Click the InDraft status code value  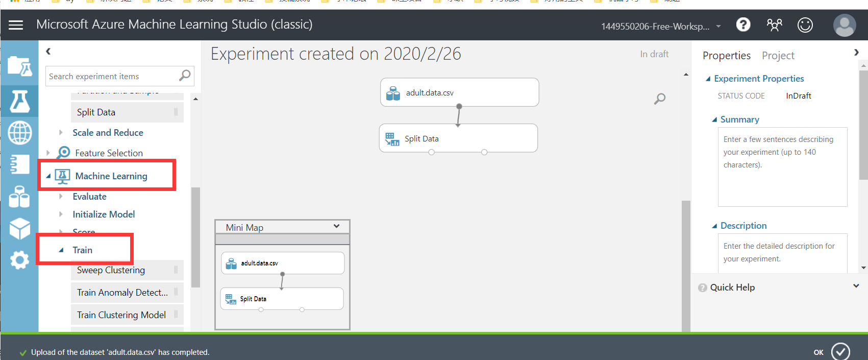point(799,96)
